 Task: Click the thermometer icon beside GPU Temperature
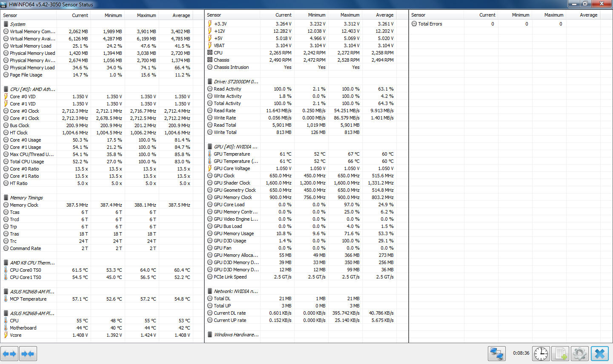tap(210, 154)
